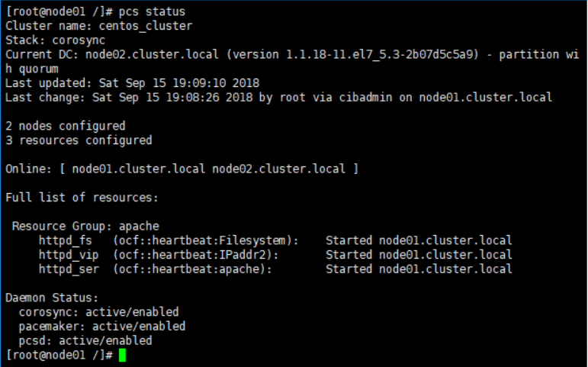Click the version string 1.1.18-11.el7_5.3-2b07d5c5a9

pos(380,54)
